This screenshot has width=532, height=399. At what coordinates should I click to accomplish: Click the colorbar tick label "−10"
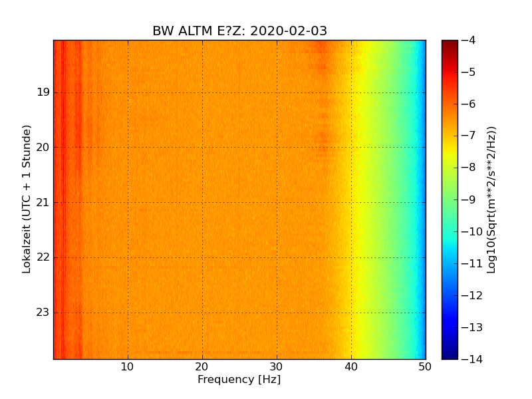[x=472, y=231]
